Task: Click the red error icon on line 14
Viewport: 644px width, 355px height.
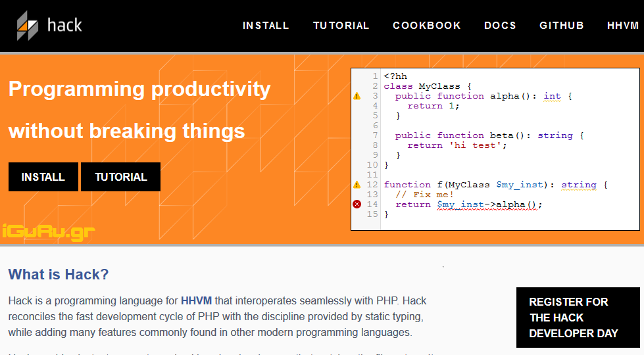Action: point(357,204)
